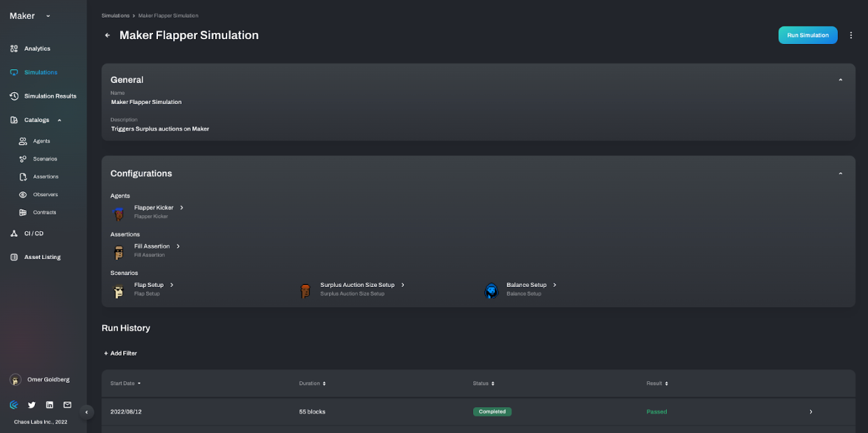
Task: Open the 2022/08/12 run row arrow
Action: 811,411
